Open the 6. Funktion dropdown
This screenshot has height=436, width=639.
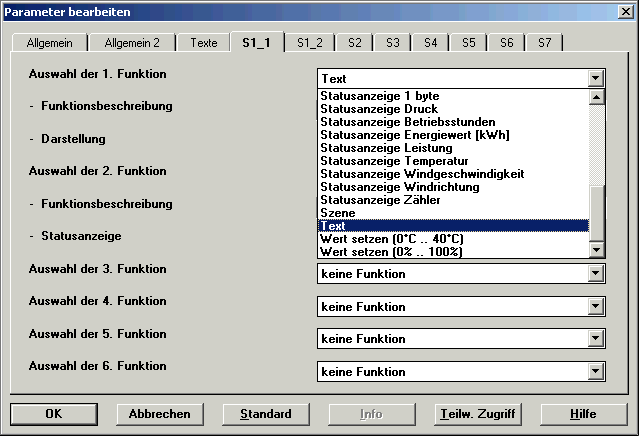596,372
